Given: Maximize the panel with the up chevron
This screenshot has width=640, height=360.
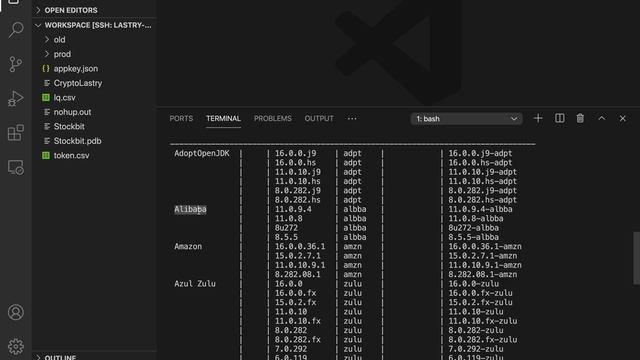Looking at the screenshot, I should (602, 118).
